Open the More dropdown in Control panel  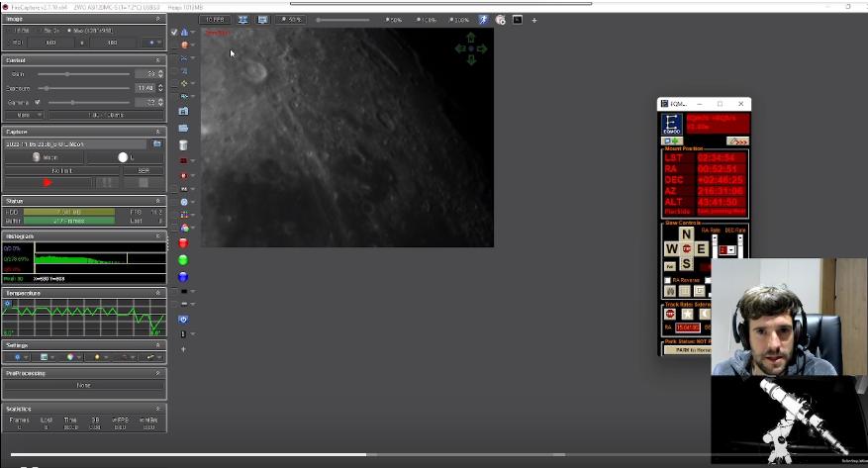(25, 115)
